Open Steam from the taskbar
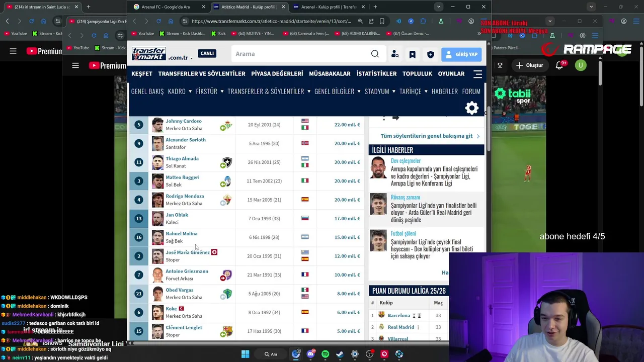Image resolution: width=644 pixels, height=362 pixels. point(340,354)
